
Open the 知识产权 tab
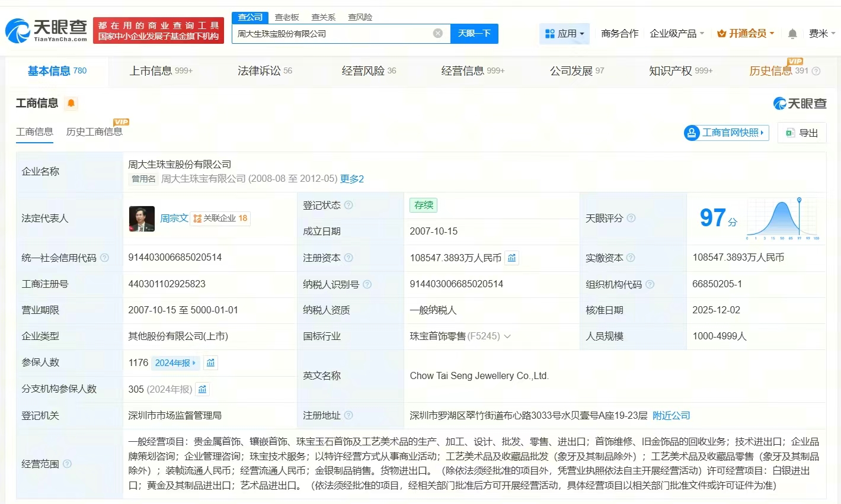point(681,71)
